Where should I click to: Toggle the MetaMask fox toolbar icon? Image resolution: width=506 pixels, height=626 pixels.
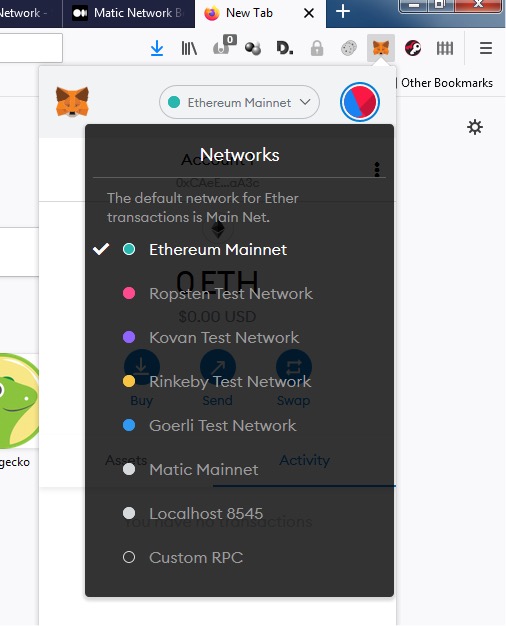pyautogui.click(x=381, y=48)
